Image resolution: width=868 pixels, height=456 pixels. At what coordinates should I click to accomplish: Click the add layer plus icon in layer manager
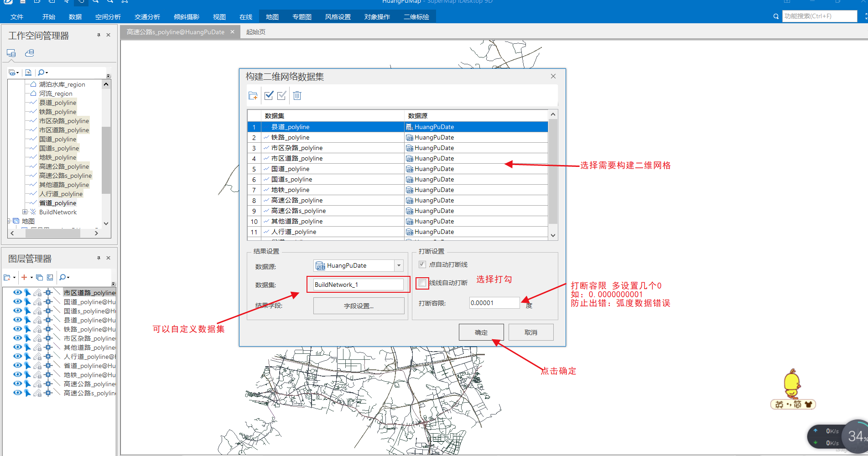point(24,277)
